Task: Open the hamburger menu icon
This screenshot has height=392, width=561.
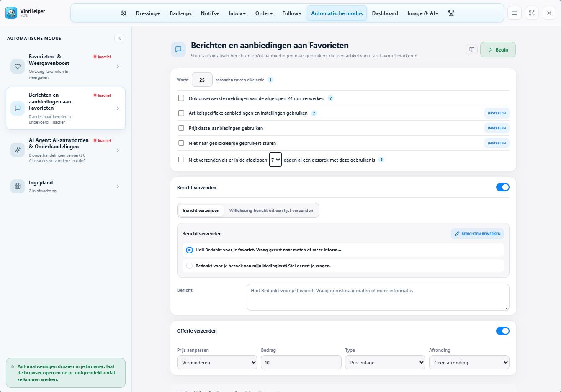Action: coord(514,13)
